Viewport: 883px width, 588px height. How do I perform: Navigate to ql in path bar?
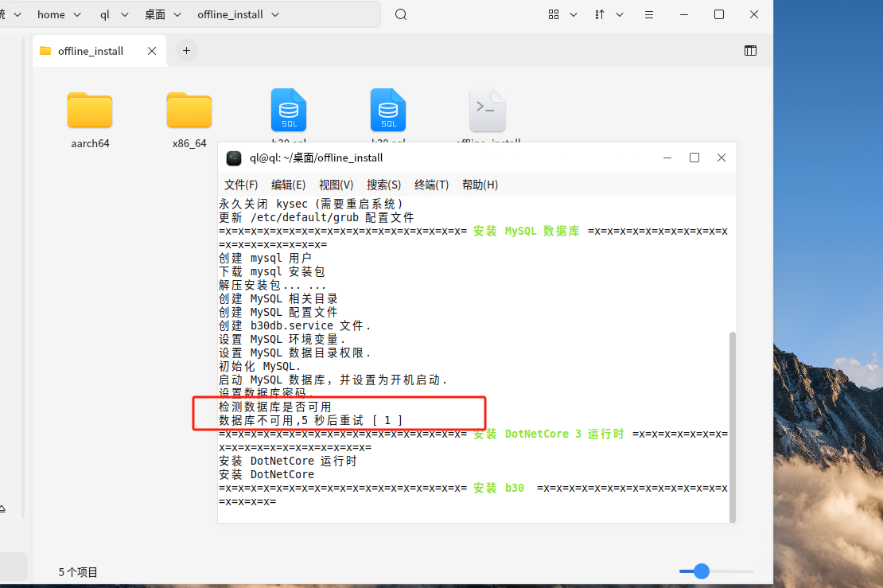coord(105,14)
